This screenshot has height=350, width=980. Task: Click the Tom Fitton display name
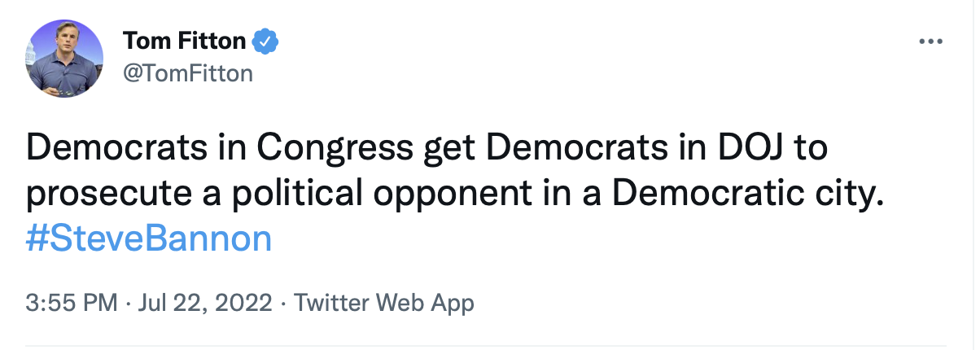click(183, 39)
